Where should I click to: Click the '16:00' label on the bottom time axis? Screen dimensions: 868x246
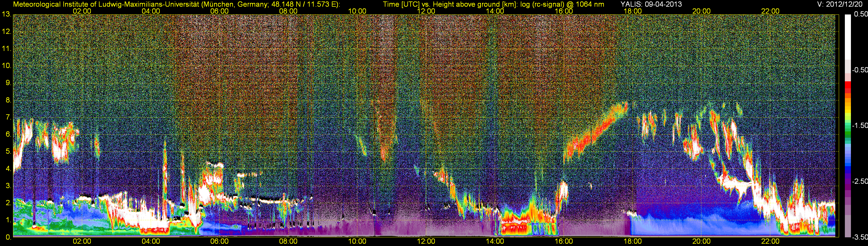(x=564, y=241)
